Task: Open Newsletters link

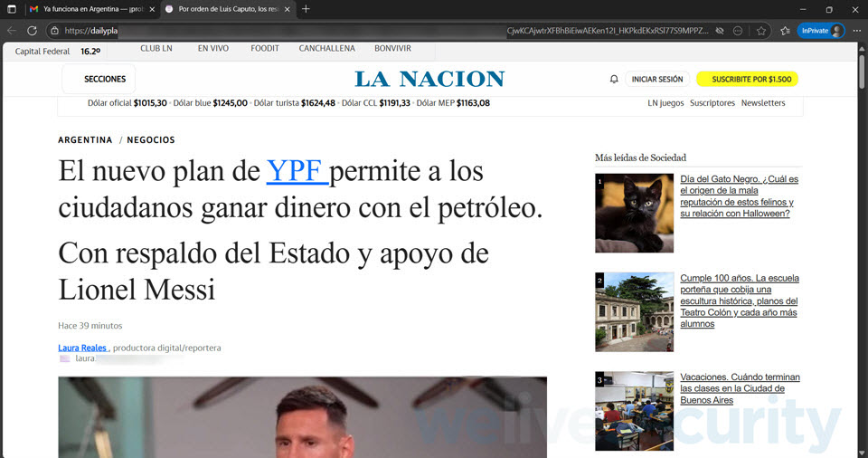Action: (763, 103)
